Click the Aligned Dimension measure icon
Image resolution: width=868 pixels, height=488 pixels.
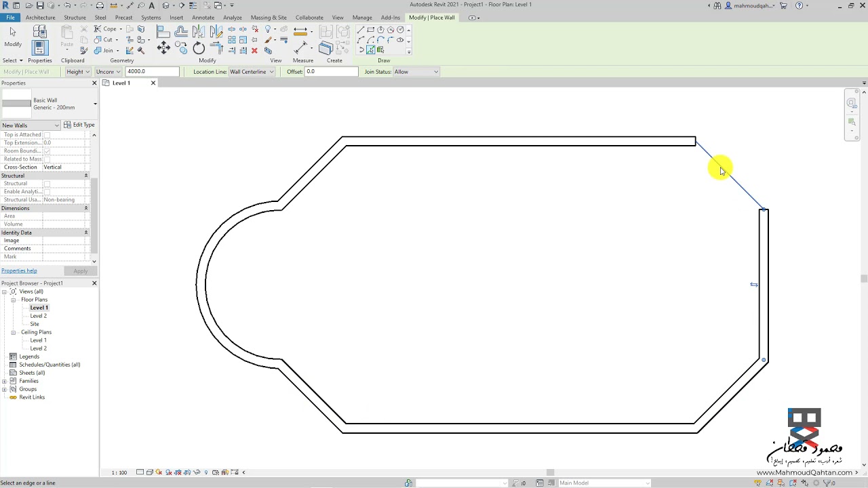click(300, 47)
